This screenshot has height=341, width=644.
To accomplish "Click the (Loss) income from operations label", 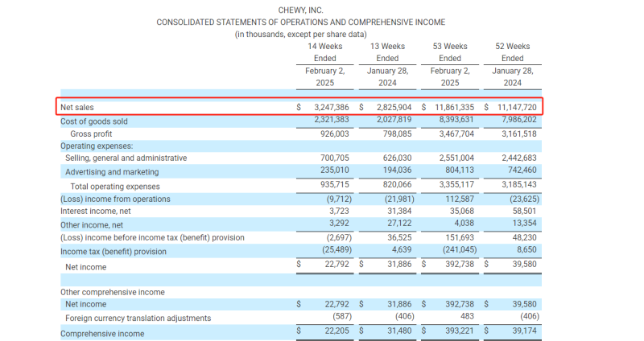I will point(115,199).
